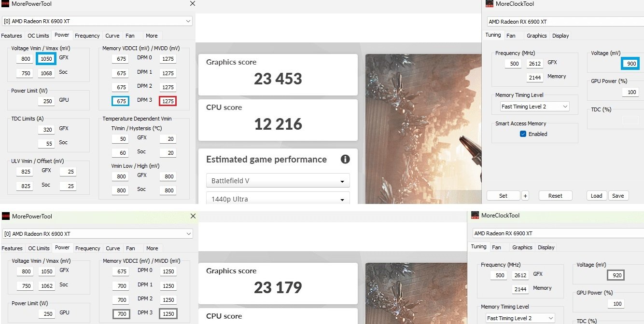This screenshot has height=324, width=644.
Task: Click the MoreClockTool icon in the upper window title
Action: [489, 4]
